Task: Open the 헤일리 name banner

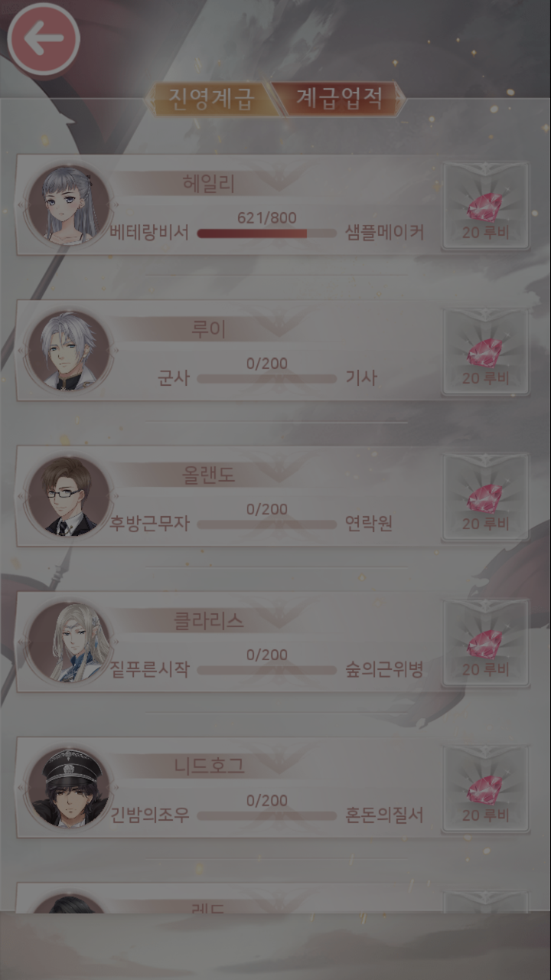Action: point(209,184)
